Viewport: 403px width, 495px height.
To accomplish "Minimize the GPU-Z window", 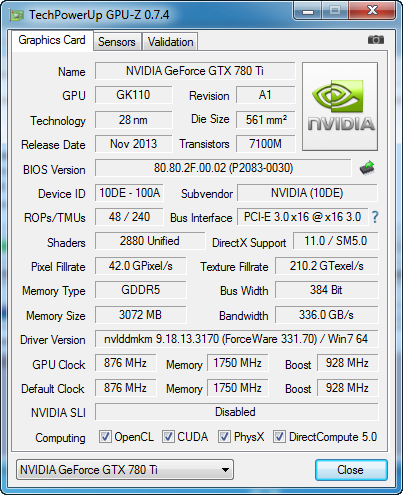I will pyautogui.click(x=308, y=11).
